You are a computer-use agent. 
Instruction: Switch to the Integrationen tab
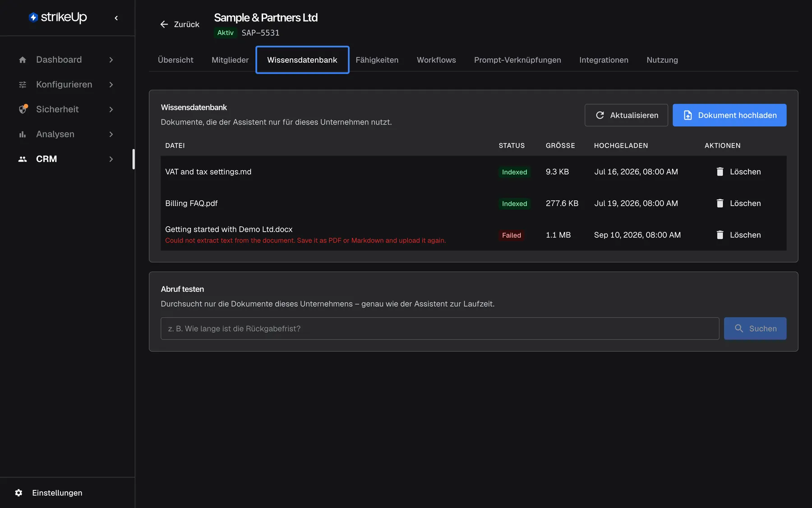click(x=604, y=60)
